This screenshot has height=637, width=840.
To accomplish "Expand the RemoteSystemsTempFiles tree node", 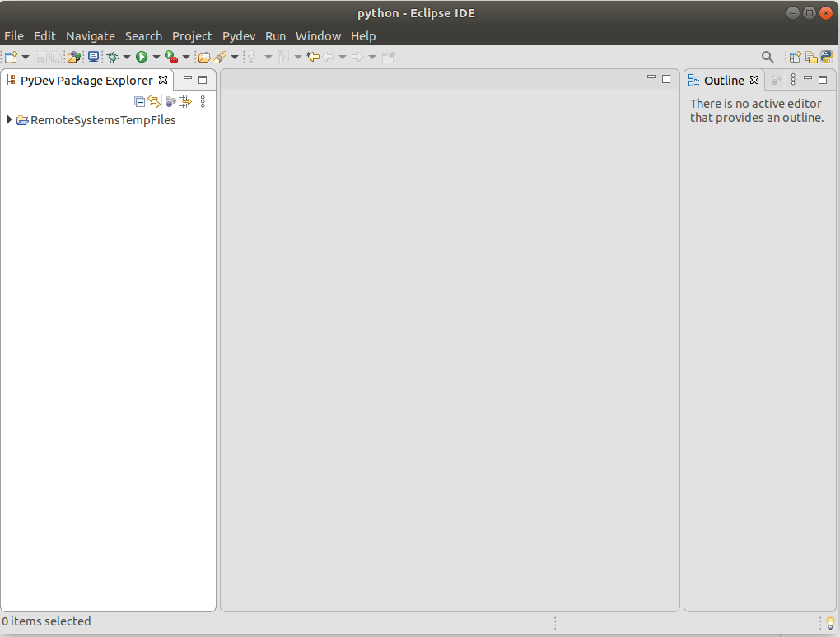I will [9, 119].
